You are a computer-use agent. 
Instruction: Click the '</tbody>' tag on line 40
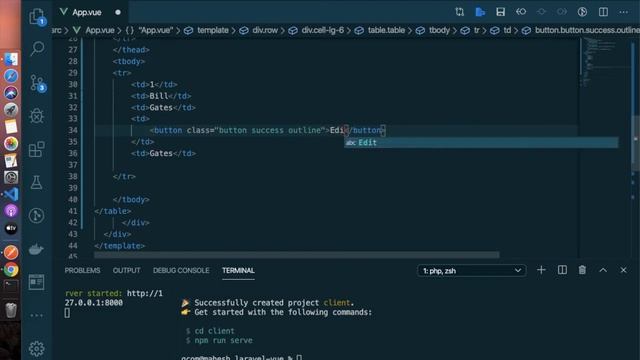[x=131, y=200]
